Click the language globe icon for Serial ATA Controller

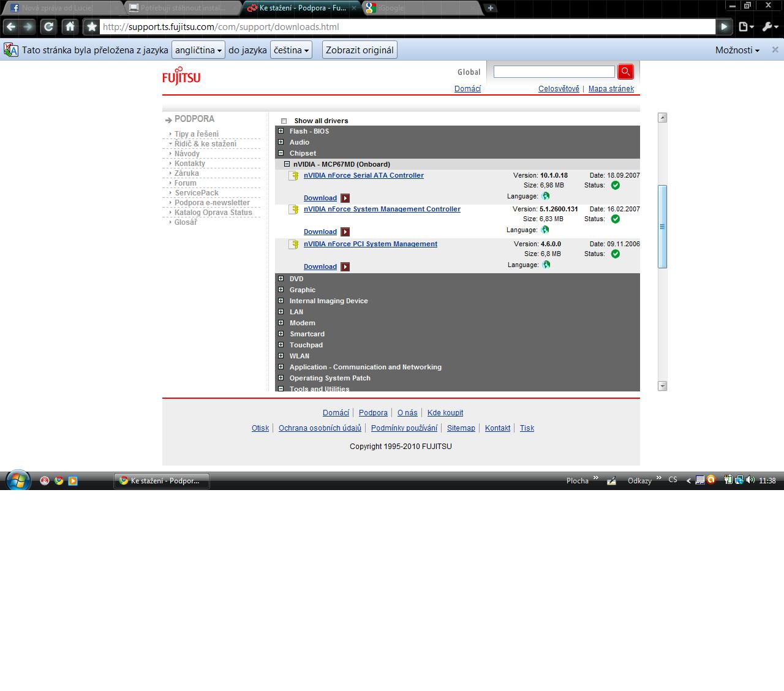tap(546, 196)
